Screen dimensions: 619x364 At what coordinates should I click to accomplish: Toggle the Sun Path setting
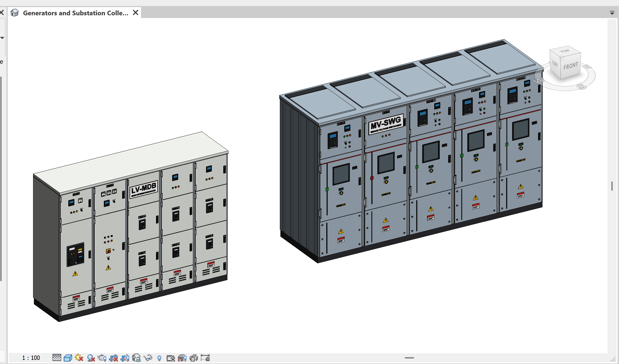click(x=79, y=358)
